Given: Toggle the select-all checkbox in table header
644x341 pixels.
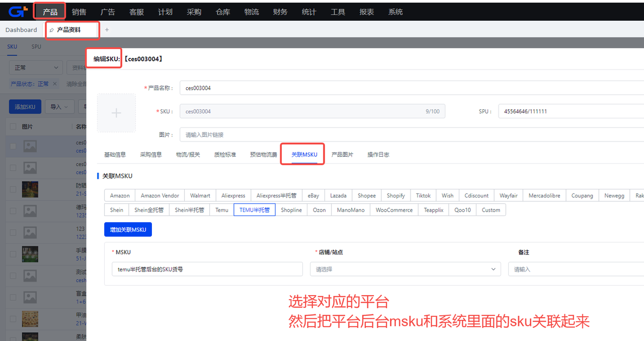Looking at the screenshot, I should coord(13,126).
